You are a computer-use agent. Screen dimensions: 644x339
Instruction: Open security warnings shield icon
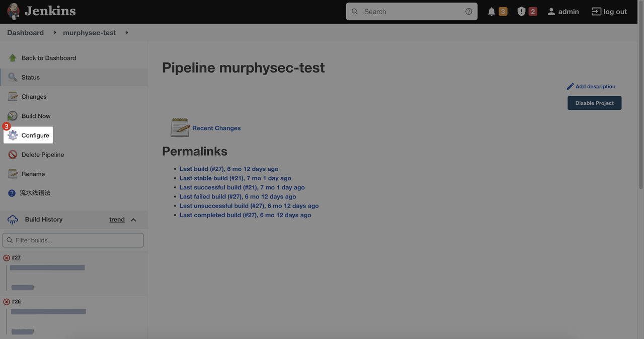click(521, 12)
